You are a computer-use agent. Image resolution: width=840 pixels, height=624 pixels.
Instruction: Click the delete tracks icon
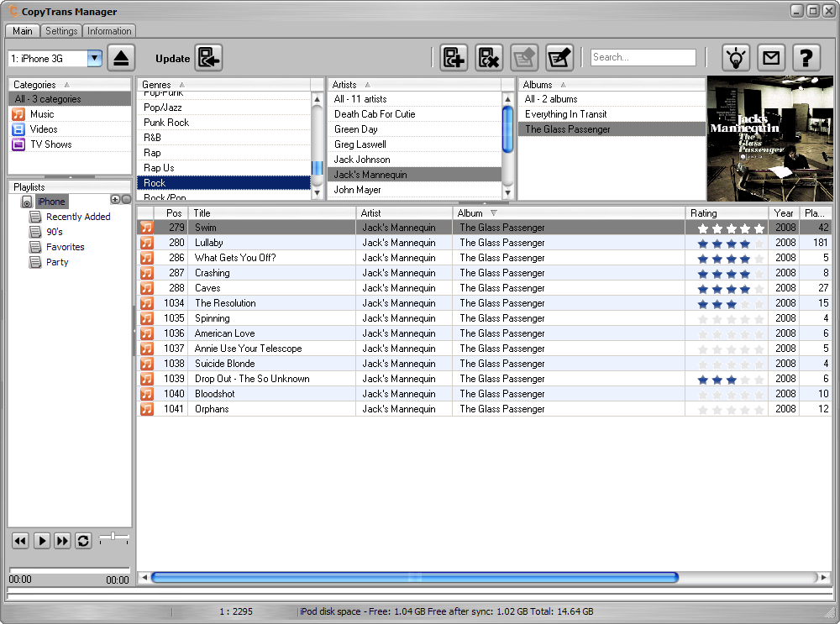(x=489, y=58)
